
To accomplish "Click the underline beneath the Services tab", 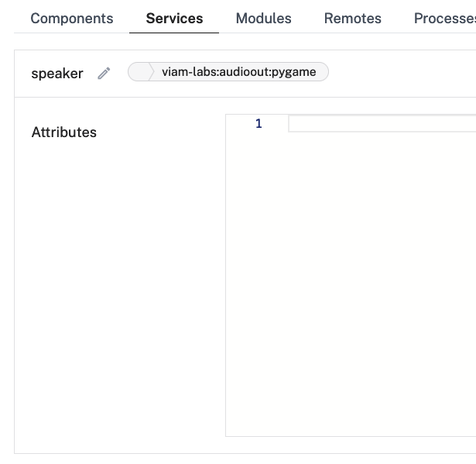I will (x=174, y=33).
